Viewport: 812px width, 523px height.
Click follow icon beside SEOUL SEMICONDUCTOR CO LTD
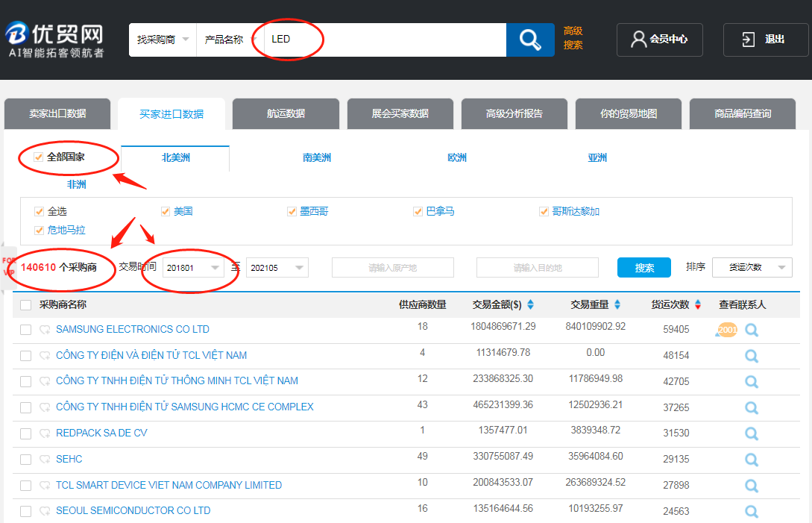pos(45,511)
